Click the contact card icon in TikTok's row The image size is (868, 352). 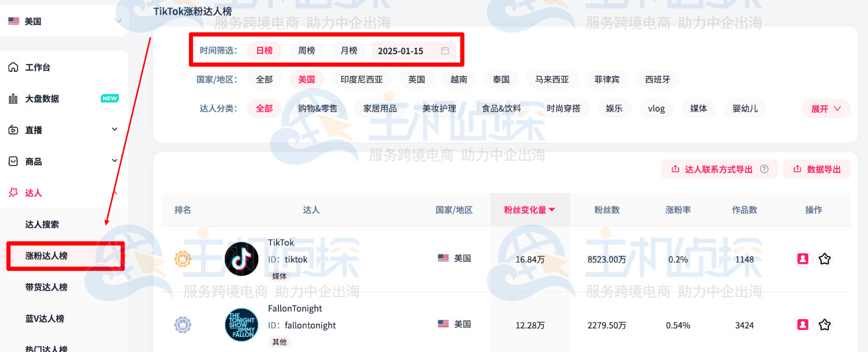803,258
